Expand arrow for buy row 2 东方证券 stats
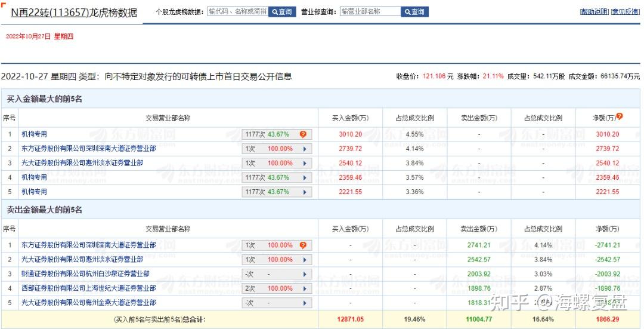Image resolution: width=644 pixels, height=329 pixels. [x=305, y=149]
